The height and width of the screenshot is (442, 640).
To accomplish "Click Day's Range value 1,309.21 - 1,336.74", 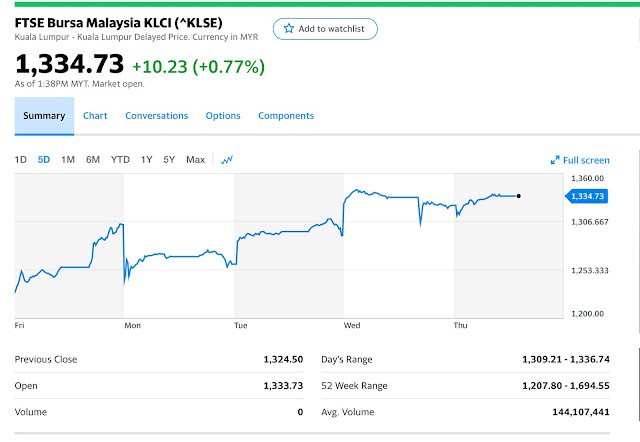I will pyautogui.click(x=566, y=360).
